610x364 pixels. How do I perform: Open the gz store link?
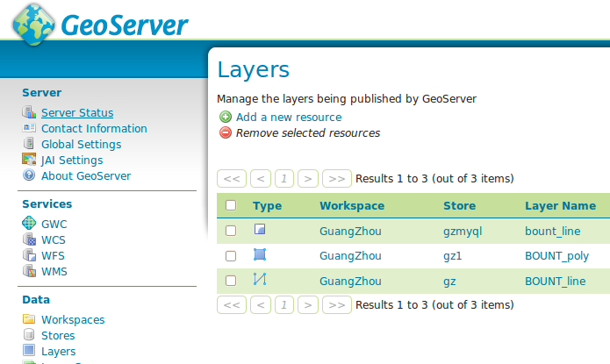pos(449,282)
